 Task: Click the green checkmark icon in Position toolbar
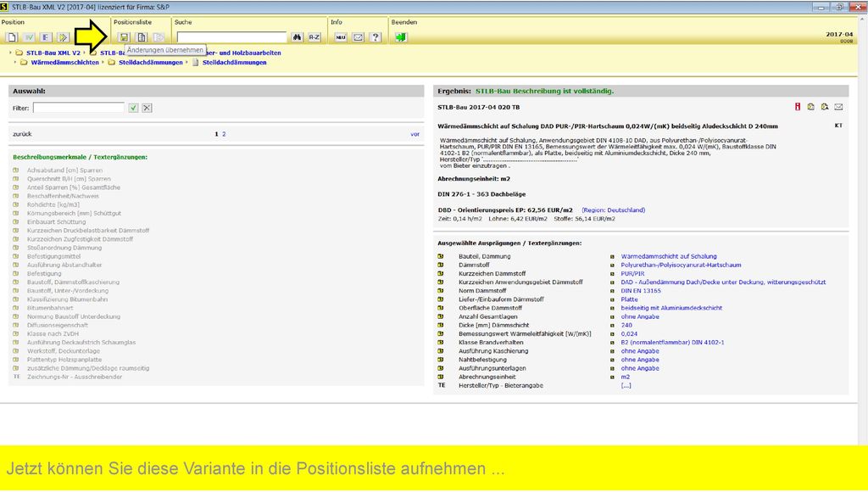pyautogui.click(x=29, y=37)
